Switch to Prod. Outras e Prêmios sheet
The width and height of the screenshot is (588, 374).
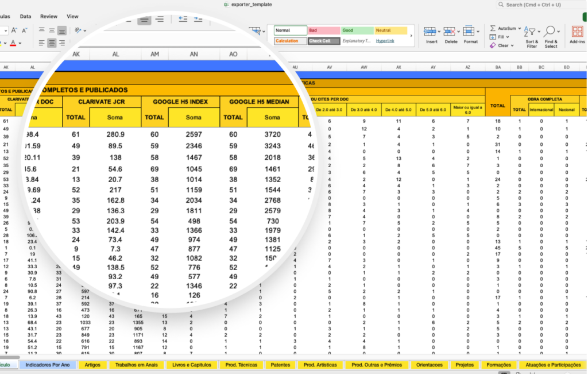[377, 365]
